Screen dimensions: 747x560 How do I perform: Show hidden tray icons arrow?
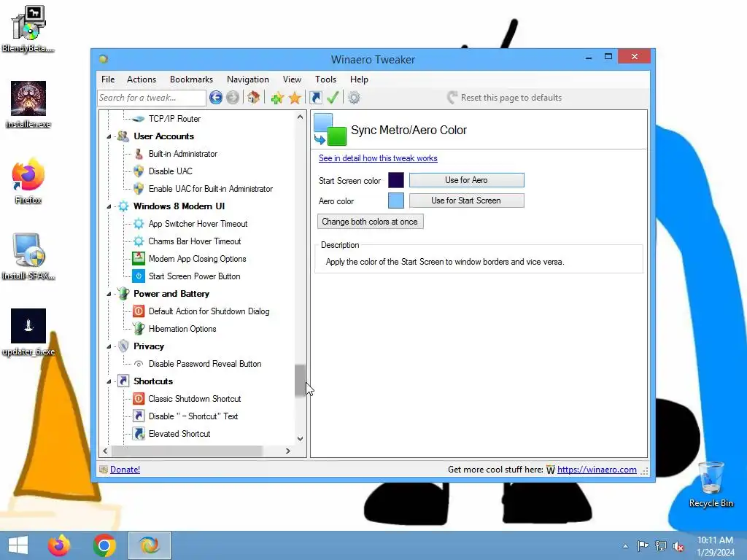(x=625, y=546)
